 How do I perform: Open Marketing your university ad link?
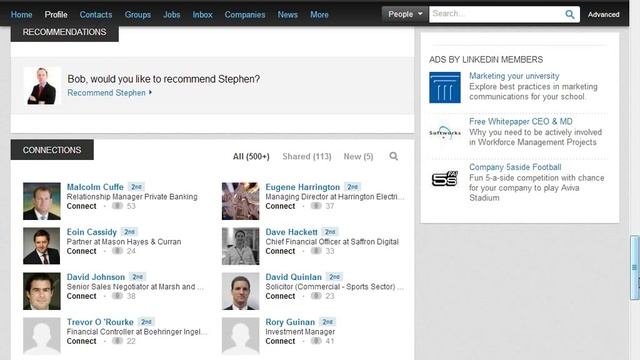tap(514, 76)
